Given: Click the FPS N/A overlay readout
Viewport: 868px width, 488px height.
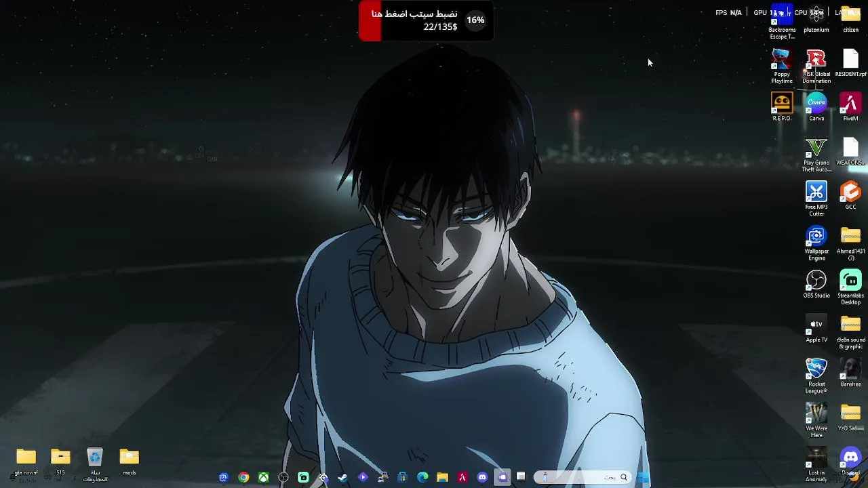Looking at the screenshot, I should click(x=729, y=12).
